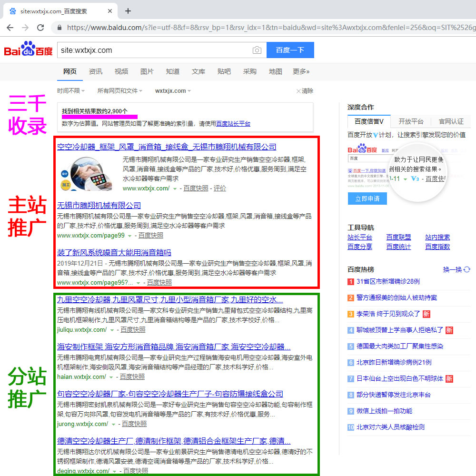
Task: Open result 装了新风系统噪音大能用消音箱吗
Action: pos(114,253)
